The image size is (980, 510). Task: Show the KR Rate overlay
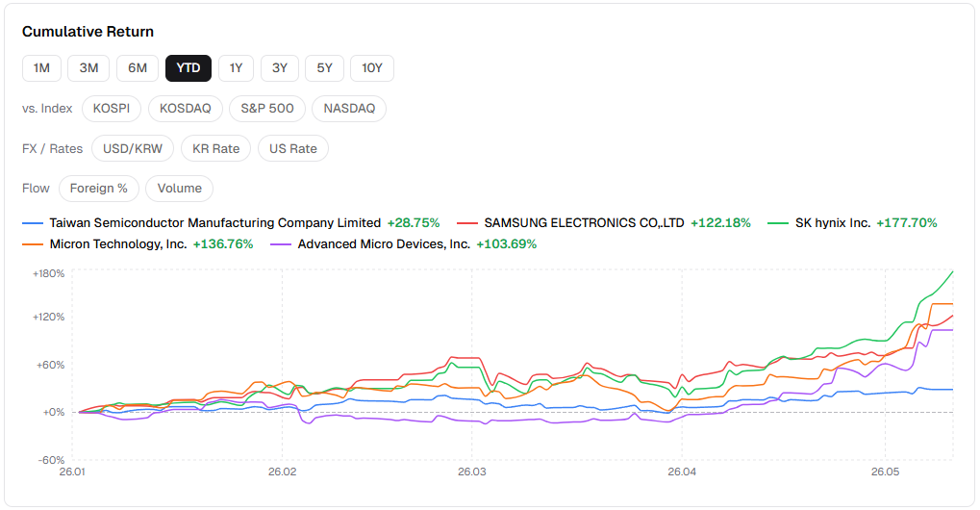[x=215, y=149]
